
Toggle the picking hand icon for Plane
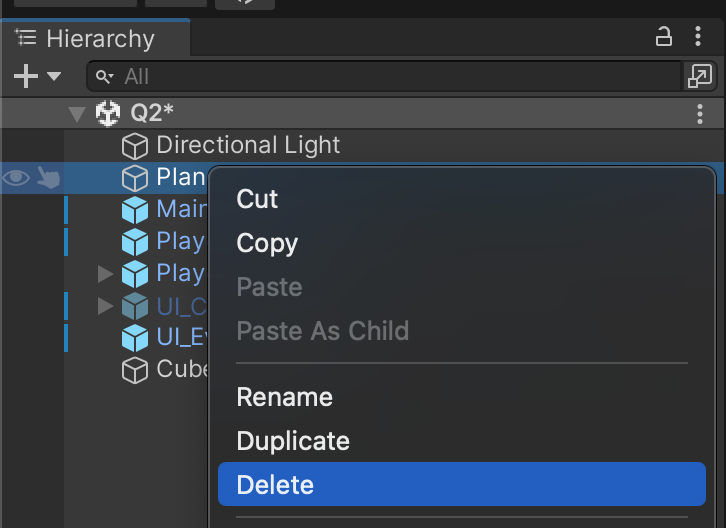[48, 178]
